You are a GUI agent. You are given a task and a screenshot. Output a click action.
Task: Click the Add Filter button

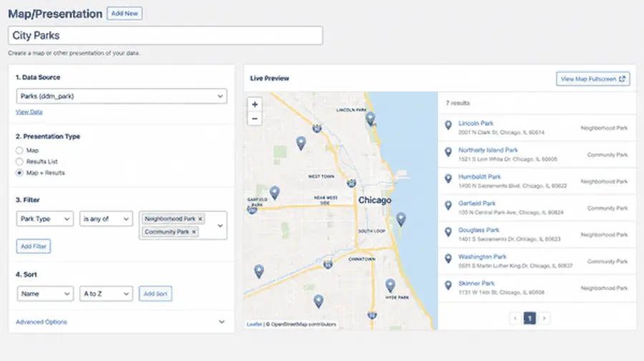(33, 246)
